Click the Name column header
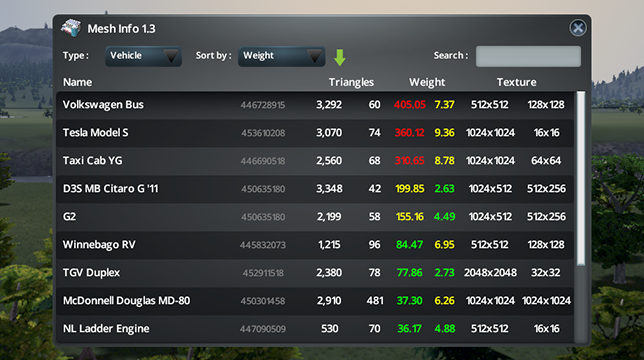This screenshot has width=644, height=360. (77, 82)
